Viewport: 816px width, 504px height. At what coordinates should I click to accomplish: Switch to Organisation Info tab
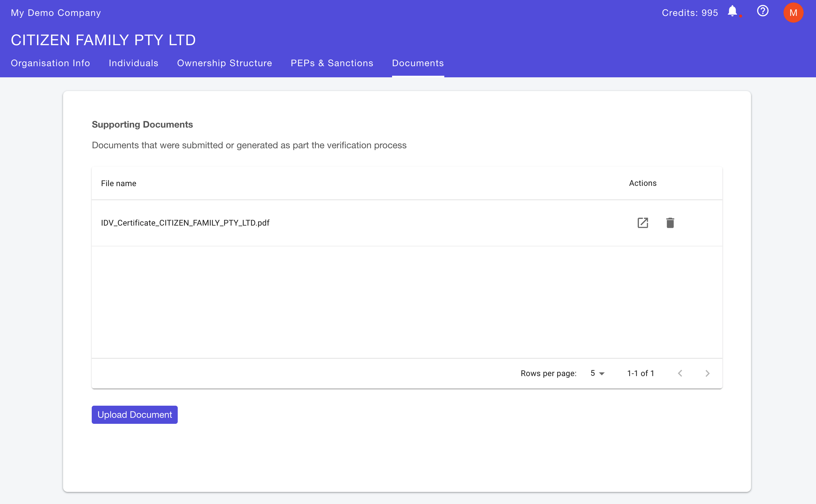click(x=50, y=63)
